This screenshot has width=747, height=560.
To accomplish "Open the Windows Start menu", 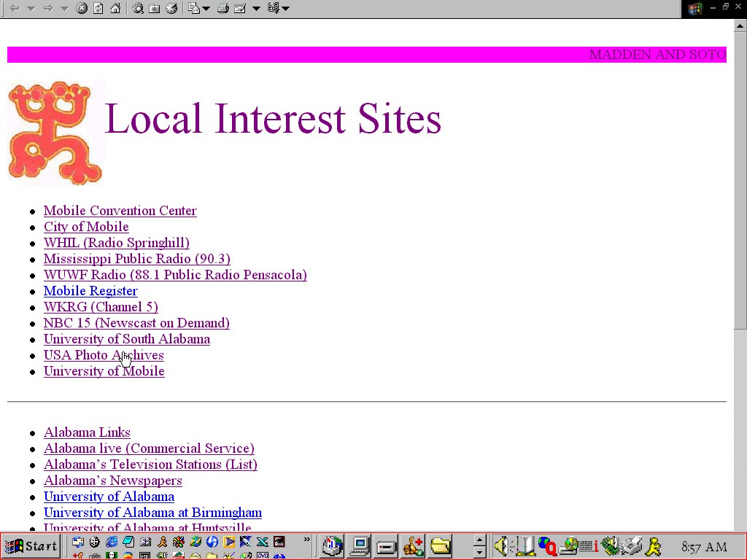I will (x=31, y=546).
